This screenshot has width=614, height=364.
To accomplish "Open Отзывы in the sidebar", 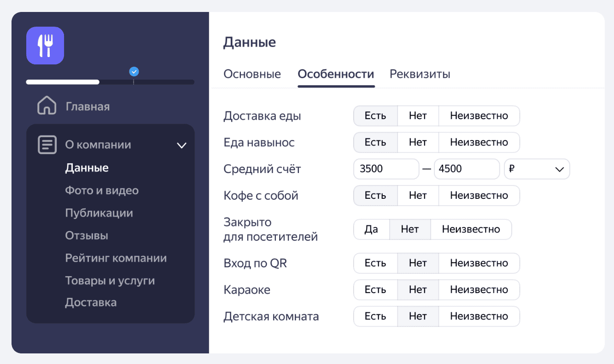I will pyautogui.click(x=87, y=236).
